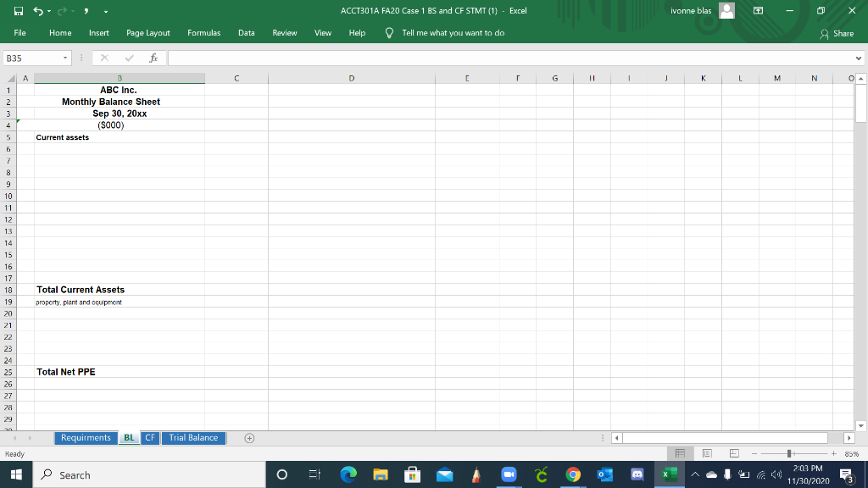Open the Formulas ribbon tab
The image size is (868, 488).
(x=204, y=33)
